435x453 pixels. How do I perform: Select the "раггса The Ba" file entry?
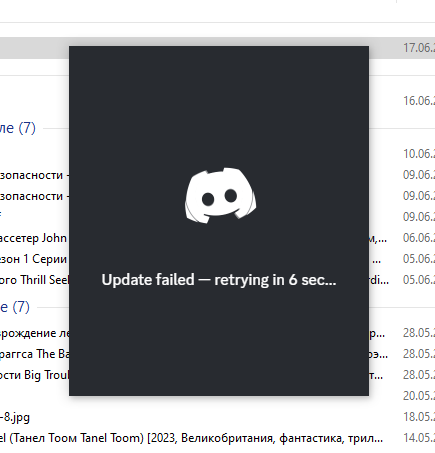(x=34, y=354)
